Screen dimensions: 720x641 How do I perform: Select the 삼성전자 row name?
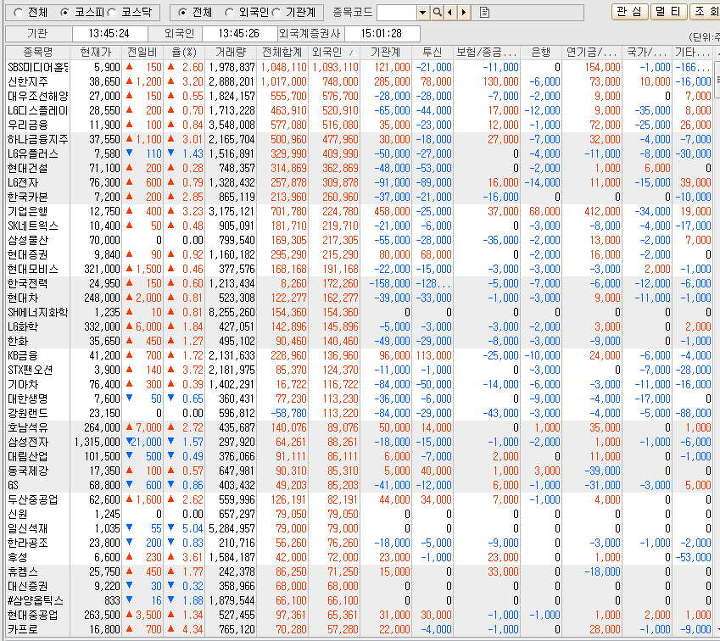coord(28,442)
